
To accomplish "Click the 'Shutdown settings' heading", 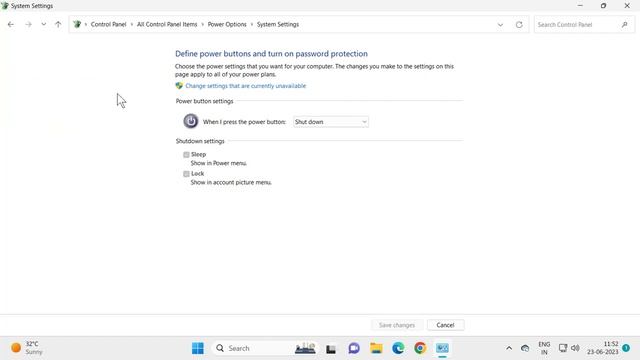I will [200, 141].
